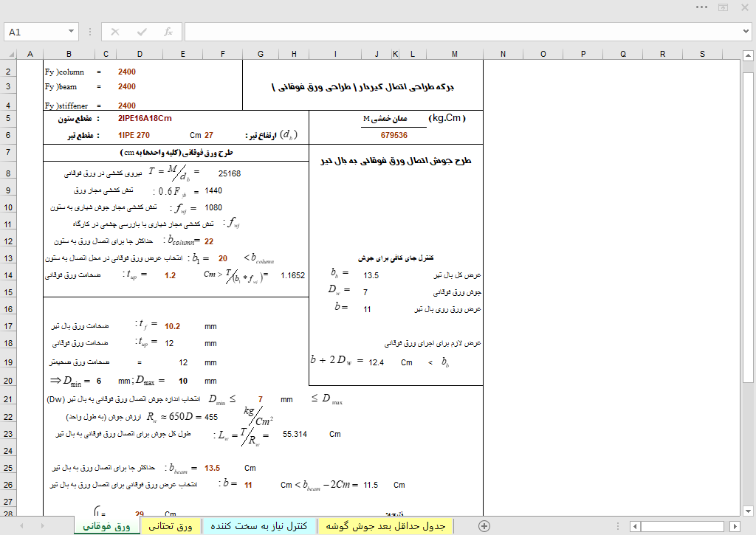This screenshot has width=756, height=535.
Task: Select the value 11.5 cell in row 26
Action: (371, 485)
